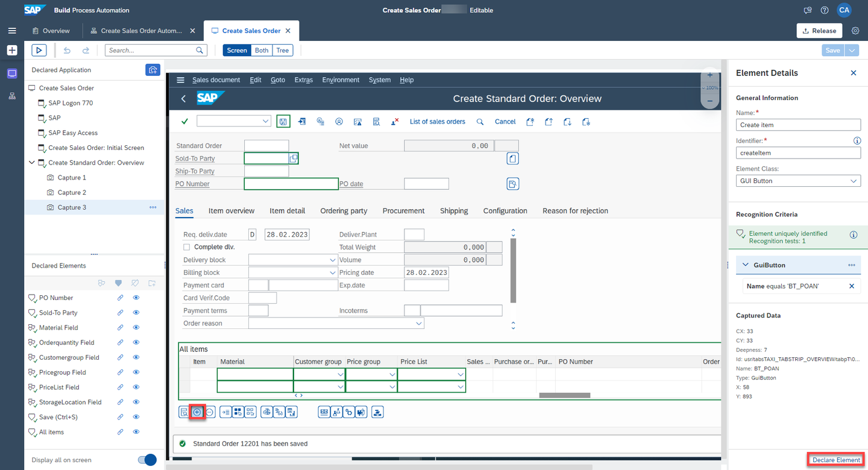The height and width of the screenshot is (470, 868).
Task: Click the zoom in plus on the zoom control
Action: point(709,75)
